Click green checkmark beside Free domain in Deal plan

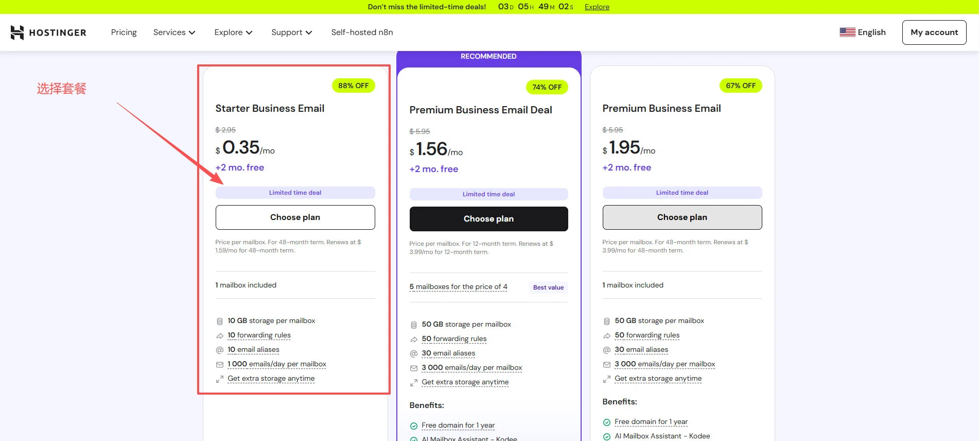pyautogui.click(x=414, y=426)
